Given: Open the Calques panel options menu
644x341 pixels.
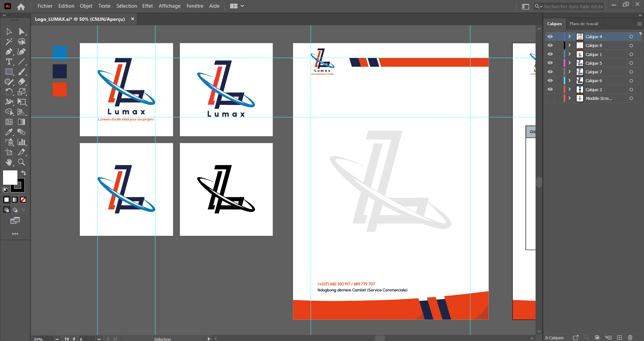Looking at the screenshot, I should [x=639, y=24].
